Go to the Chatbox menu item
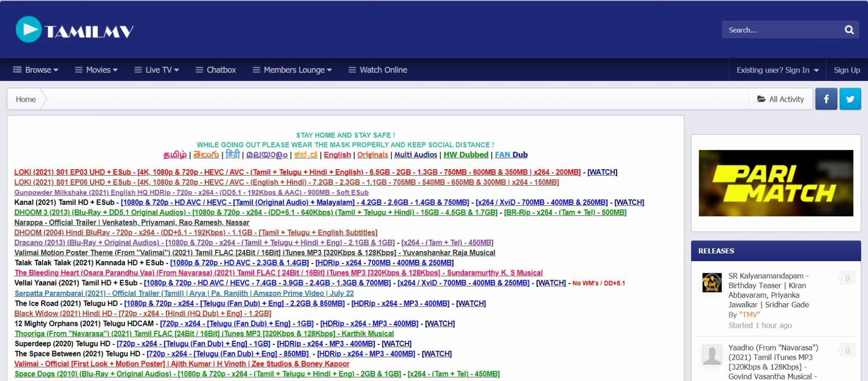868x381 pixels. click(216, 70)
